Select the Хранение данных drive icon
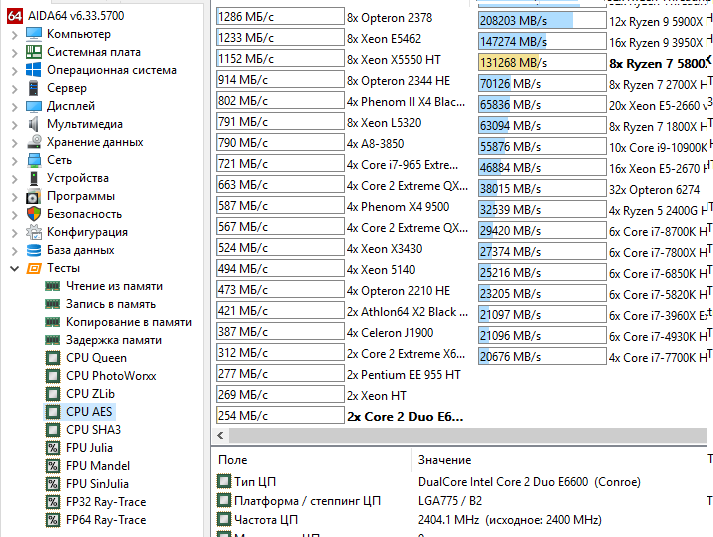The width and height of the screenshot is (713, 537). pos(34,142)
